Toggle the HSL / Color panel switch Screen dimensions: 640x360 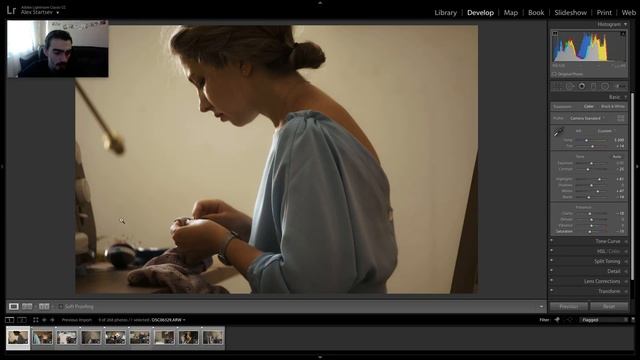tap(551, 250)
